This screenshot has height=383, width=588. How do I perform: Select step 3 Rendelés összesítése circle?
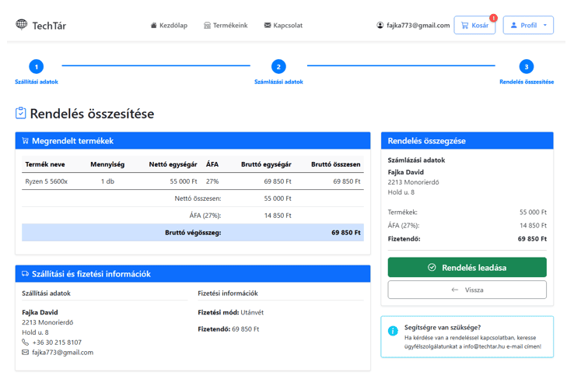coord(527,67)
